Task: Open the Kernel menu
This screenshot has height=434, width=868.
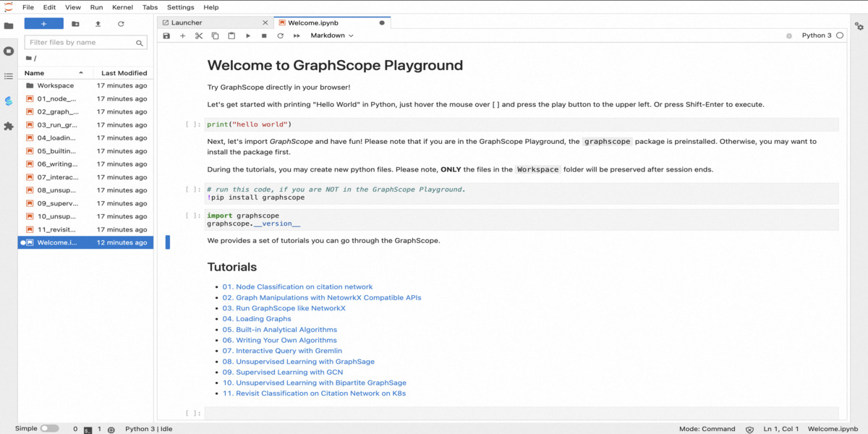Action: (122, 7)
